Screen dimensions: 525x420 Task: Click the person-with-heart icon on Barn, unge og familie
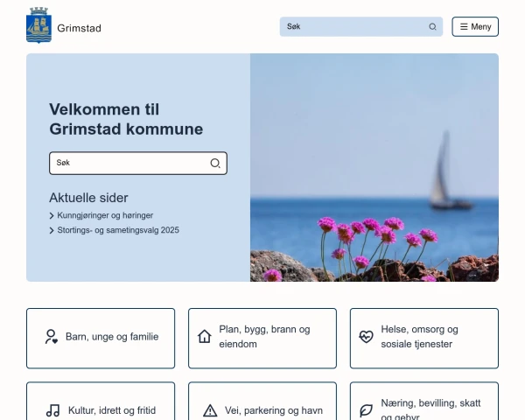point(52,337)
